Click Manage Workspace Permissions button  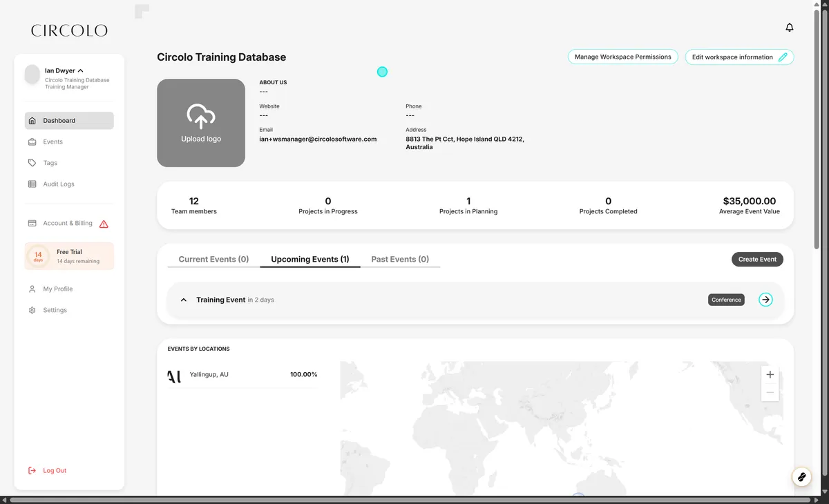click(623, 57)
